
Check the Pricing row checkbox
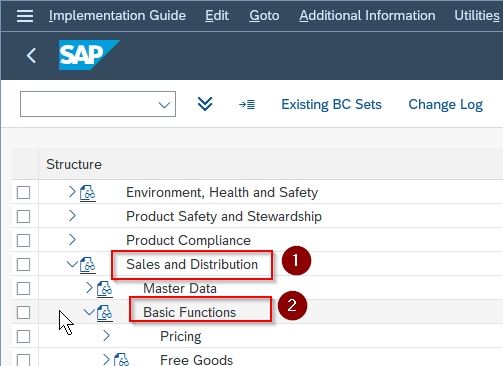click(23, 337)
